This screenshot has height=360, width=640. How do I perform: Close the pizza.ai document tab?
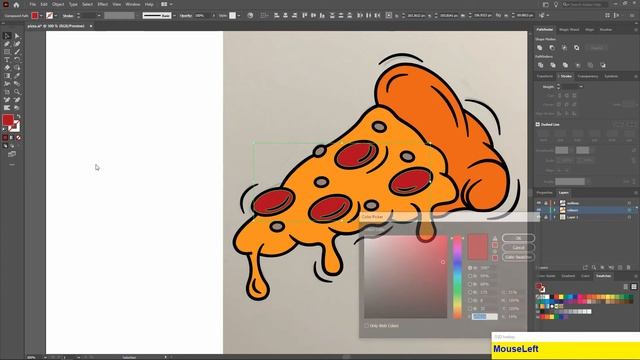[x=91, y=26]
